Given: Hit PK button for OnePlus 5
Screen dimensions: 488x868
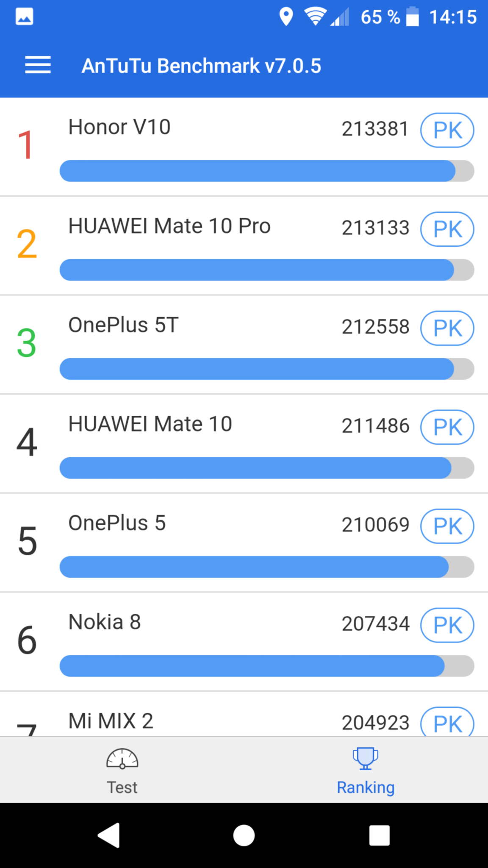Looking at the screenshot, I should (447, 526).
